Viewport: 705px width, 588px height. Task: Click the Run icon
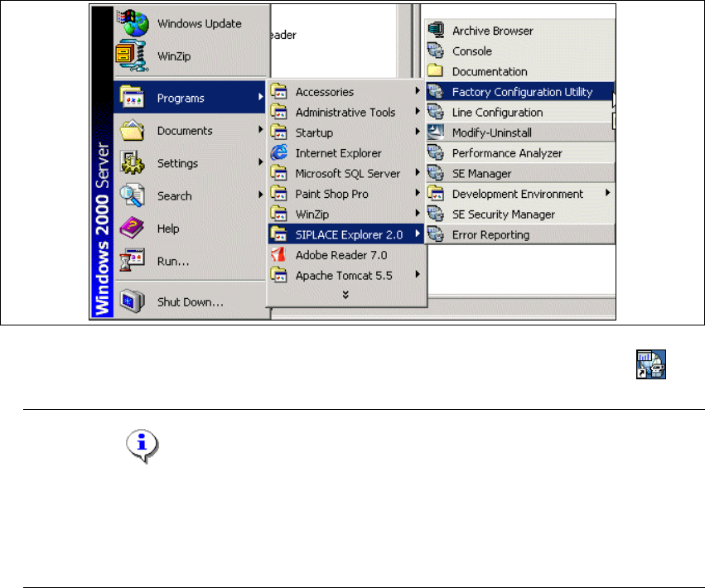tap(132, 261)
